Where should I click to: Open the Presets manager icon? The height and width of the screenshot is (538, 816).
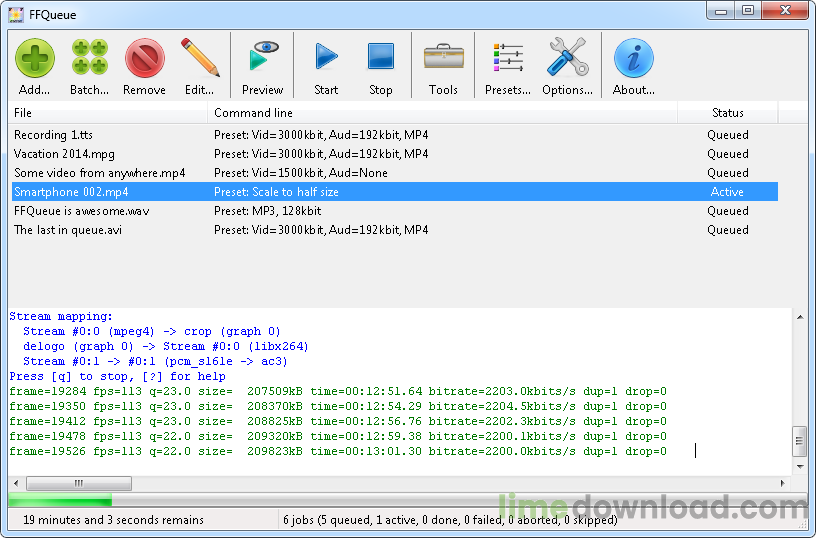pos(508,60)
